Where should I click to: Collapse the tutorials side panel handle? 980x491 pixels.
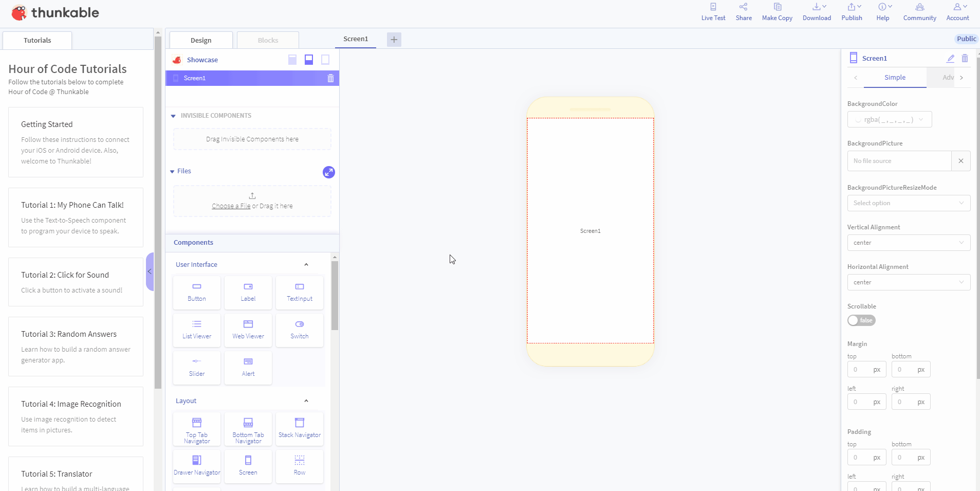[x=150, y=271]
